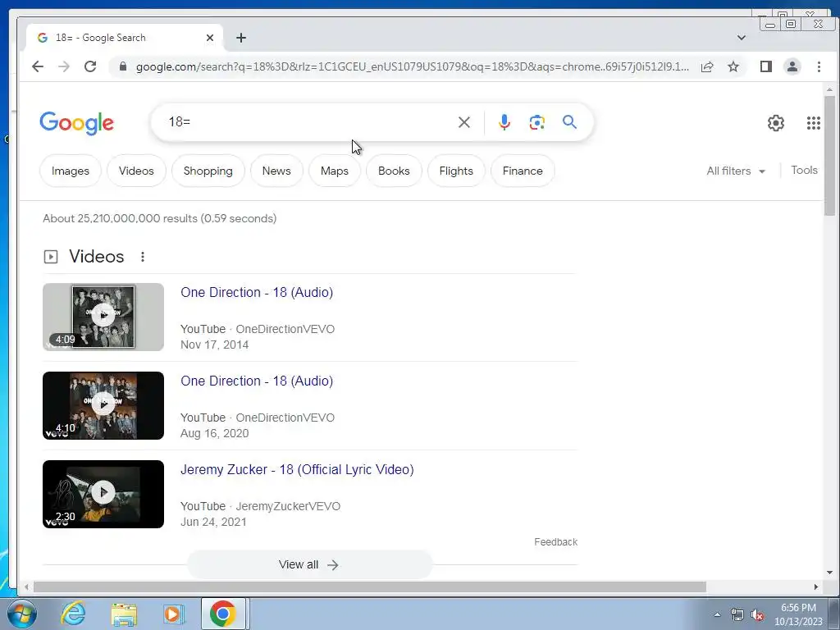840x630 pixels.
Task: Open Google quick settings gear
Action: tap(776, 123)
